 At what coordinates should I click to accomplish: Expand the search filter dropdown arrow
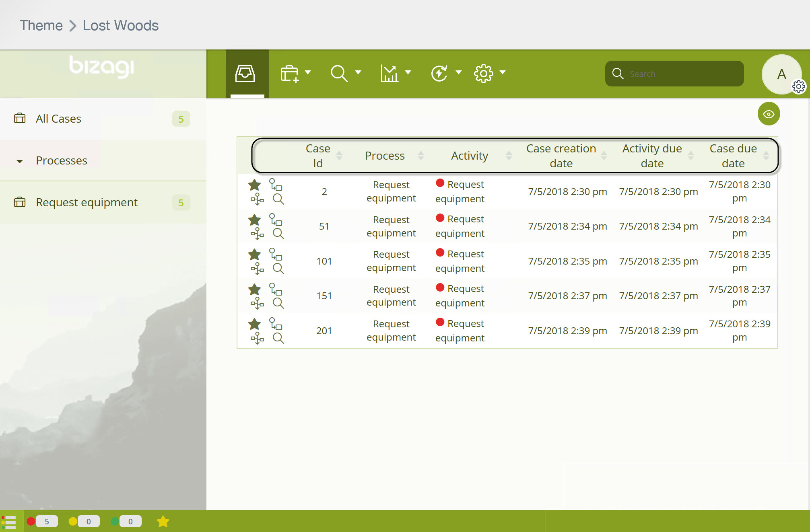[357, 73]
